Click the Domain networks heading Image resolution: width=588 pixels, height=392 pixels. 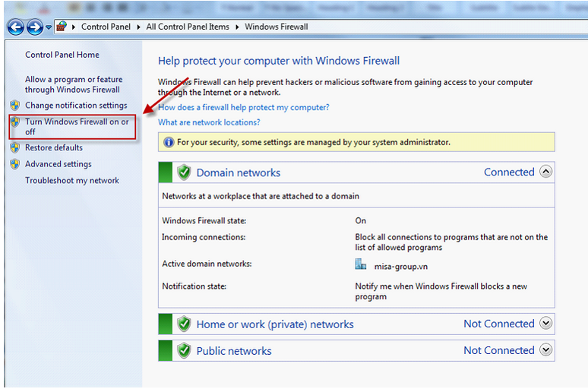(x=239, y=172)
